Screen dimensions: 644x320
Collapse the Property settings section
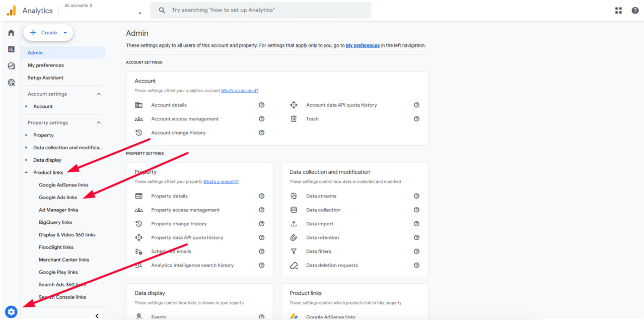tap(99, 122)
